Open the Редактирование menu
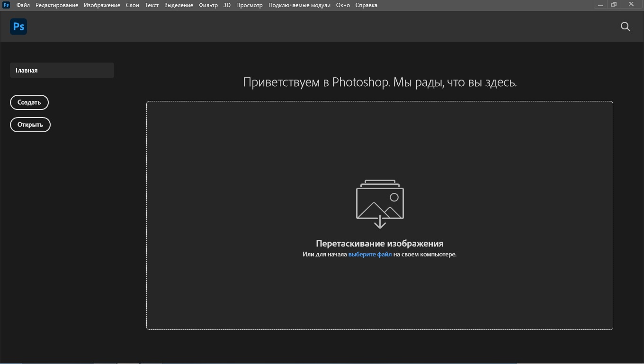The height and width of the screenshot is (364, 644). click(x=57, y=5)
